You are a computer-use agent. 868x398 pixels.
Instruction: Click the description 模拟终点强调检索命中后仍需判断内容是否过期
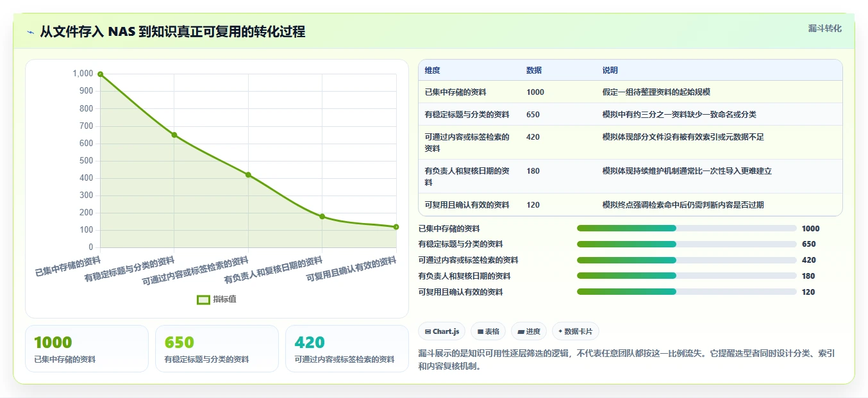[x=683, y=205]
